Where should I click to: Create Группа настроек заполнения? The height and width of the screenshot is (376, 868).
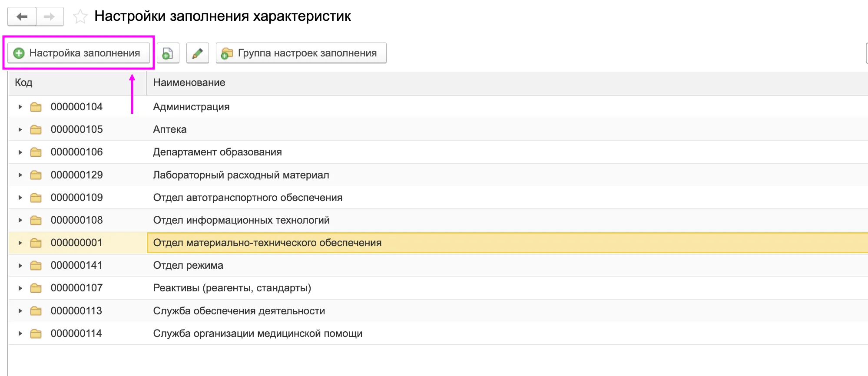coord(301,53)
